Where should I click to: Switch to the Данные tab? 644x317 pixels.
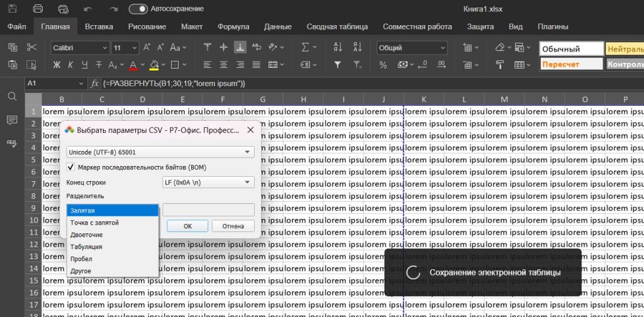point(277,26)
